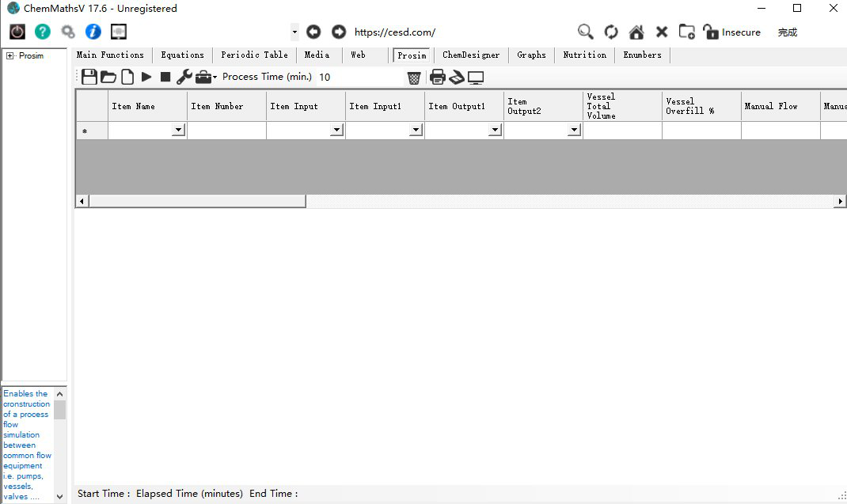
Task: Click the green help question mark icon
Action: 43,32
